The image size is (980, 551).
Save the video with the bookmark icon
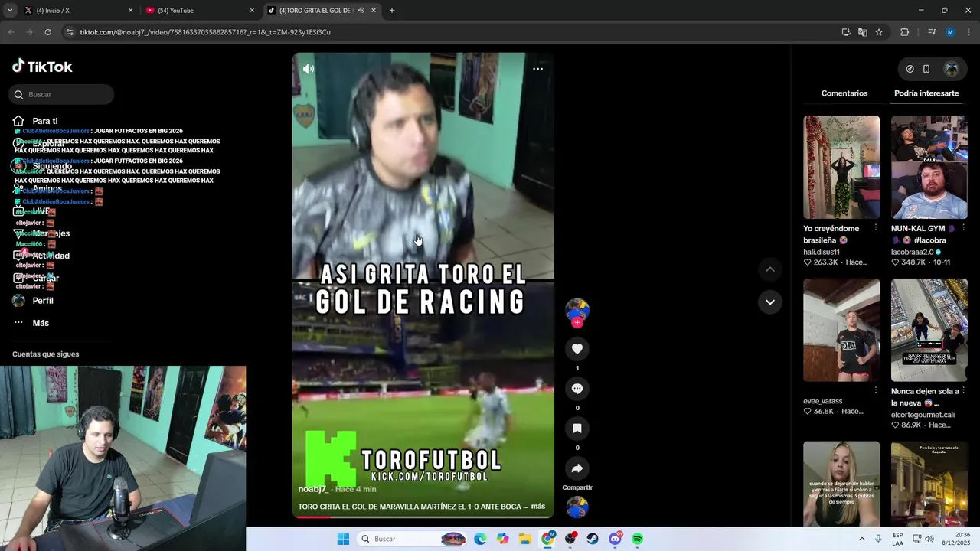point(577,429)
